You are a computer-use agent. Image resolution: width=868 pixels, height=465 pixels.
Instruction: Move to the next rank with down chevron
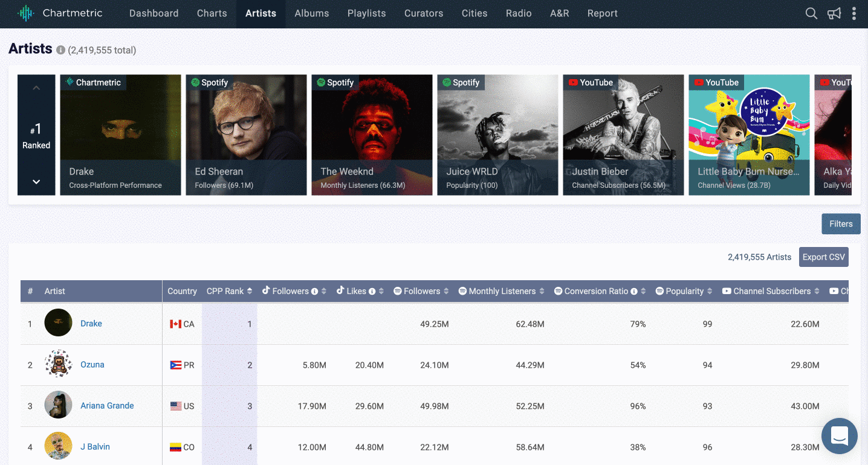[x=36, y=182]
